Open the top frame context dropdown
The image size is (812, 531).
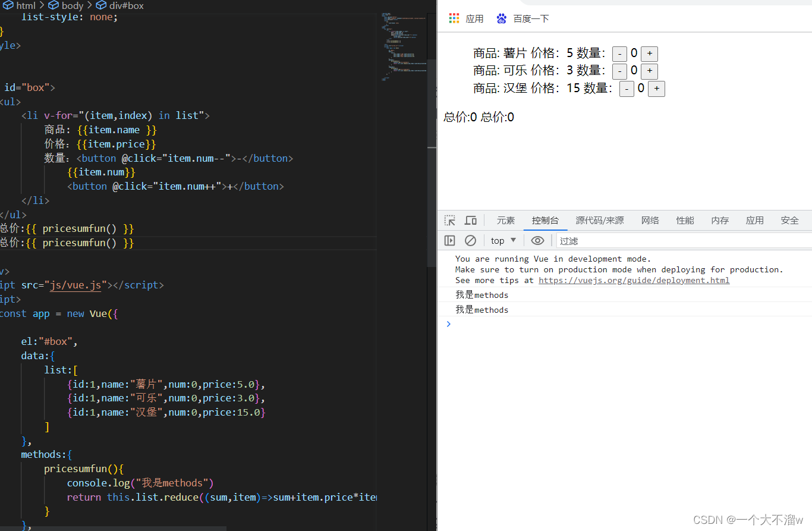502,240
